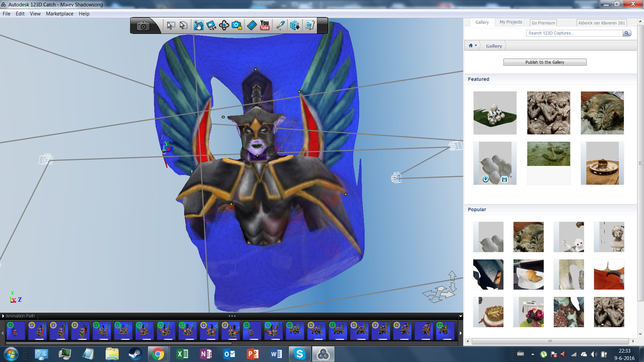Image resolution: width=644 pixels, height=362 pixels.
Task: Open the create animation film tool
Action: coord(252,25)
